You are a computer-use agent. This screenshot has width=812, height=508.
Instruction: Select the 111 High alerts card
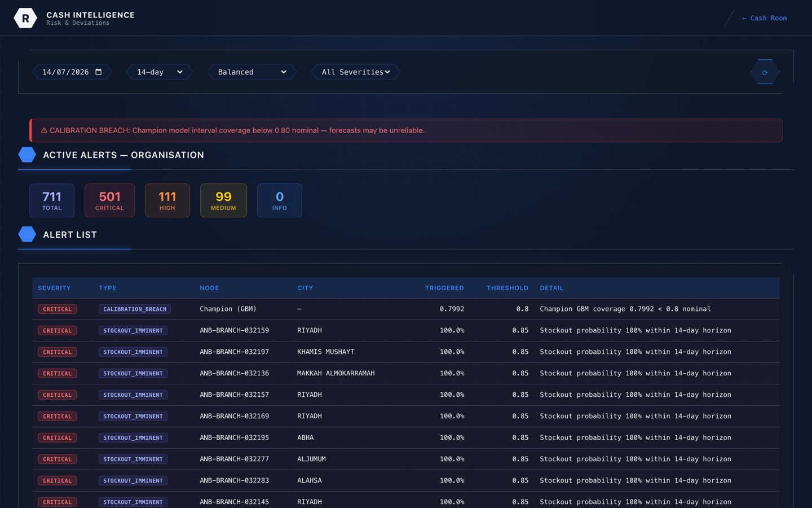(167, 200)
